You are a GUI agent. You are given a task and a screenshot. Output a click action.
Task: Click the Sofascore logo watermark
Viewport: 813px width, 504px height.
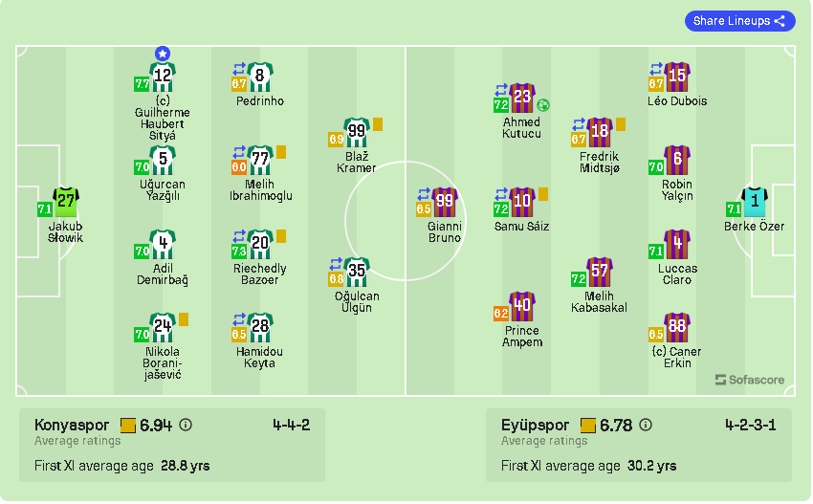pos(750,380)
